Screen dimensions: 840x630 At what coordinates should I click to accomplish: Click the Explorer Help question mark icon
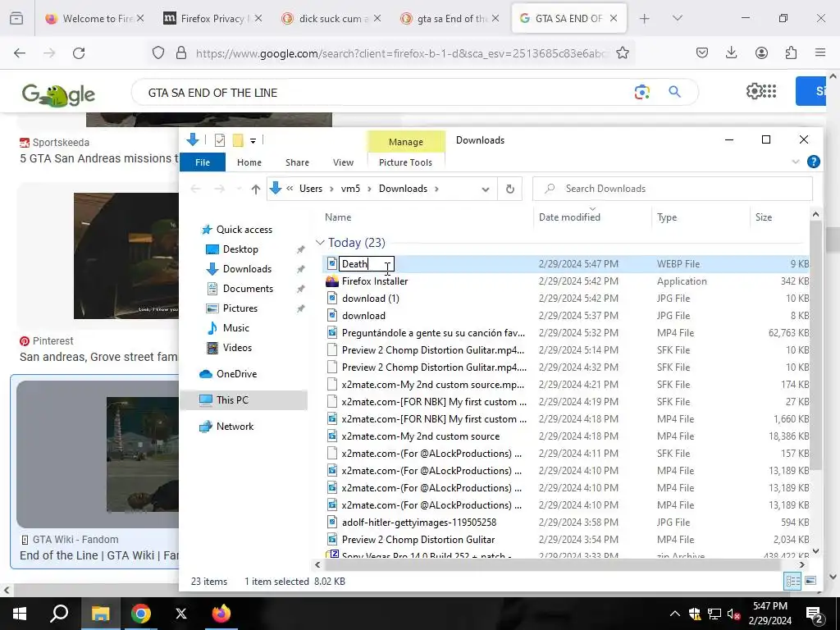(813, 162)
